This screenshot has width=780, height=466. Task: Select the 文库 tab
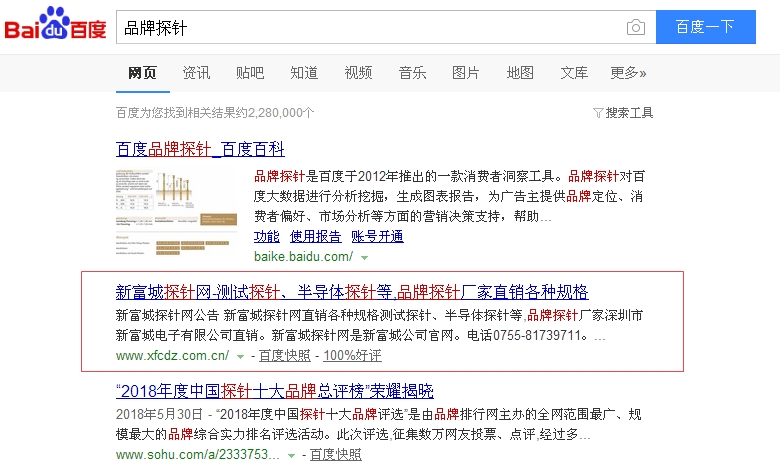coord(574,73)
